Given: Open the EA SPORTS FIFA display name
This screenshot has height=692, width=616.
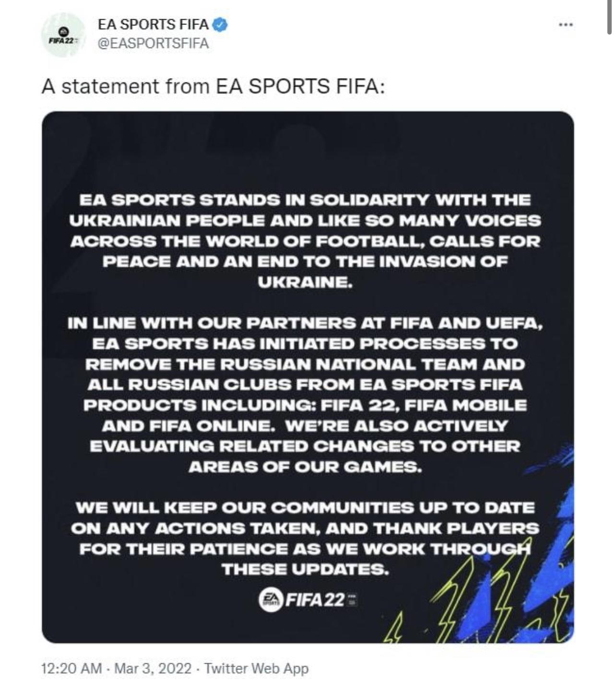Looking at the screenshot, I should 153,24.
